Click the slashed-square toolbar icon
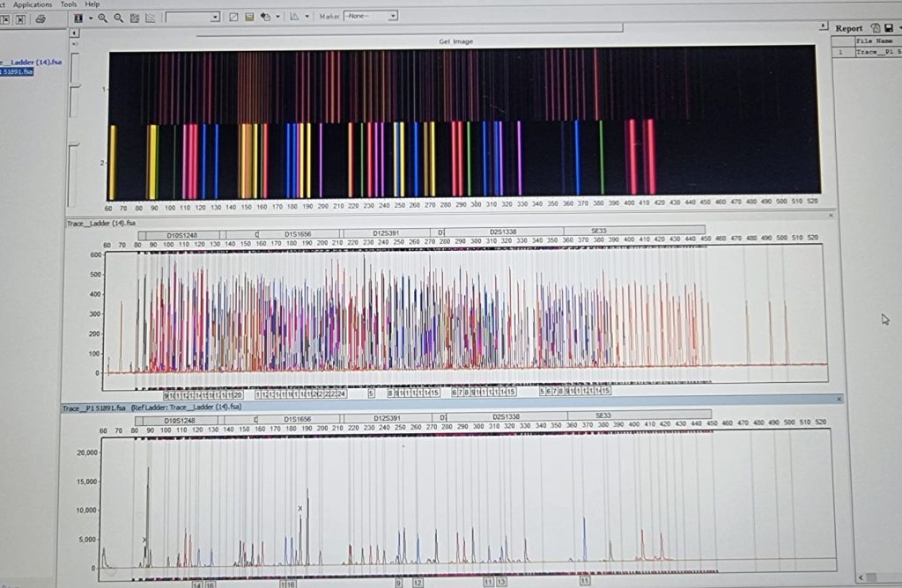 tap(233, 18)
